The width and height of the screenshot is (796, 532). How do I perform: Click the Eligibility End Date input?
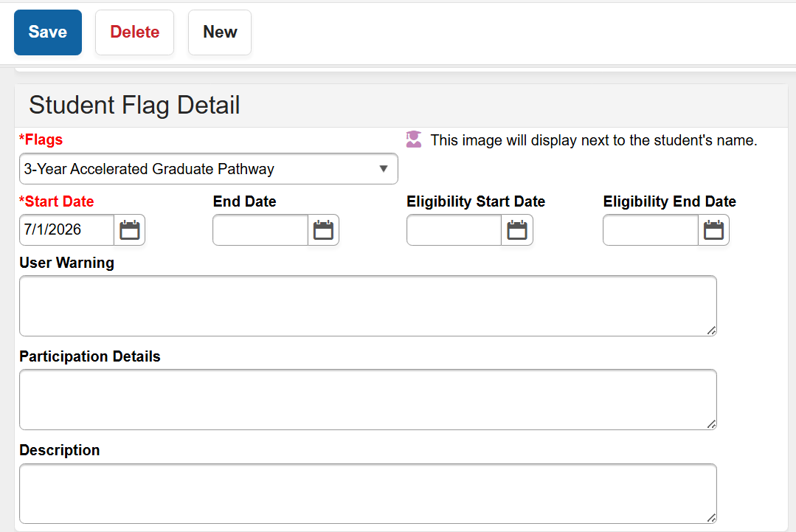pyautogui.click(x=651, y=230)
